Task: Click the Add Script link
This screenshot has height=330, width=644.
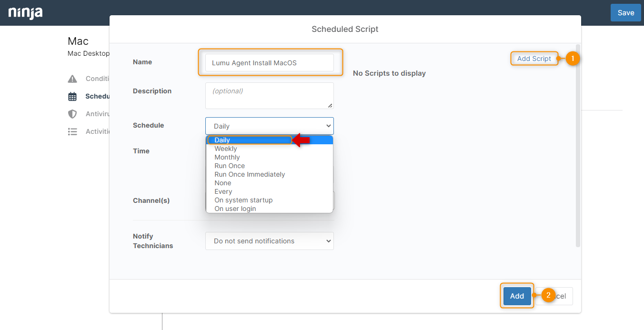Action: point(534,59)
